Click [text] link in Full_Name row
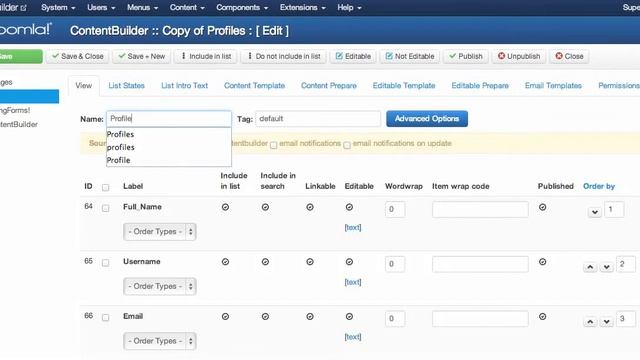 (353, 228)
